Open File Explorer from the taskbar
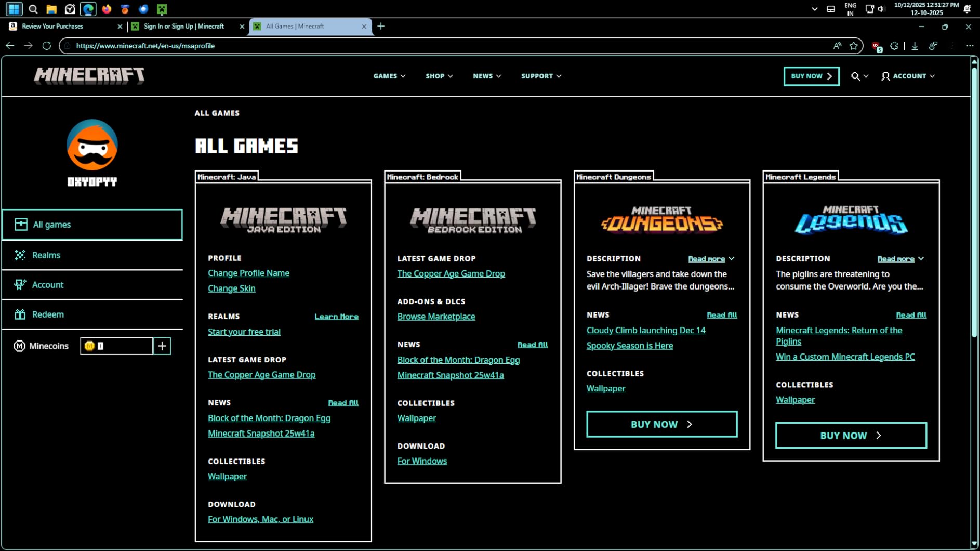 51,9
